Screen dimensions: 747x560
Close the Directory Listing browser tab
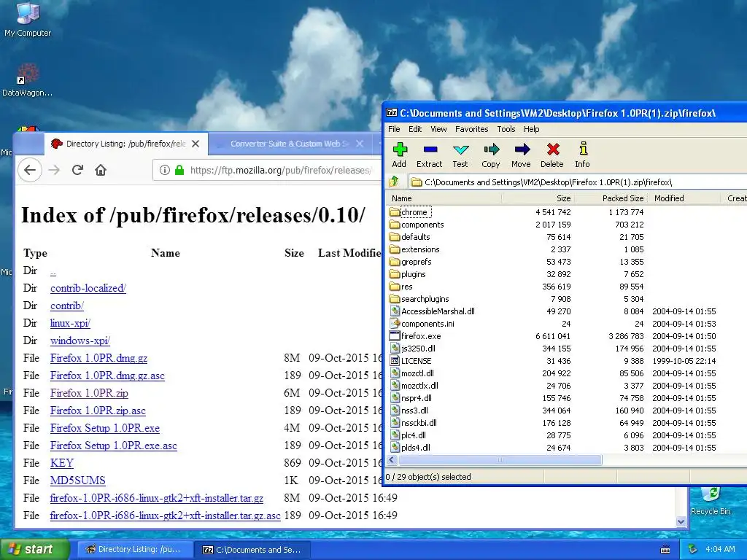point(196,144)
